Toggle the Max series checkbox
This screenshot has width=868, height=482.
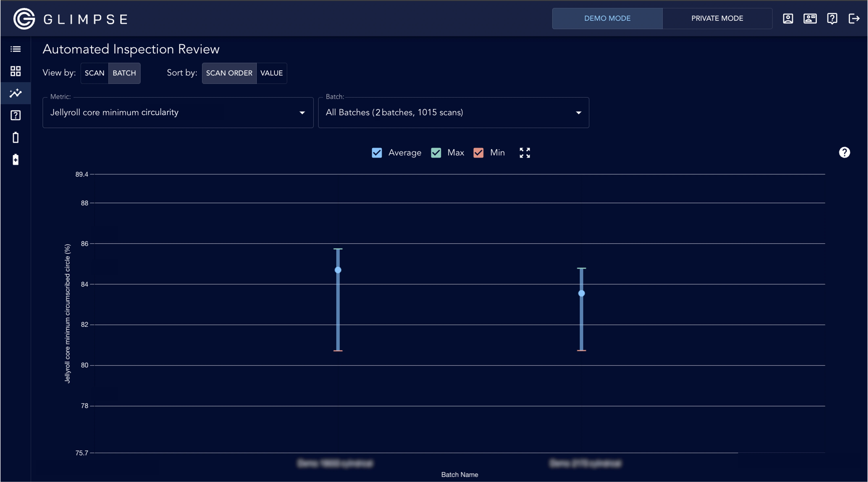(x=436, y=153)
